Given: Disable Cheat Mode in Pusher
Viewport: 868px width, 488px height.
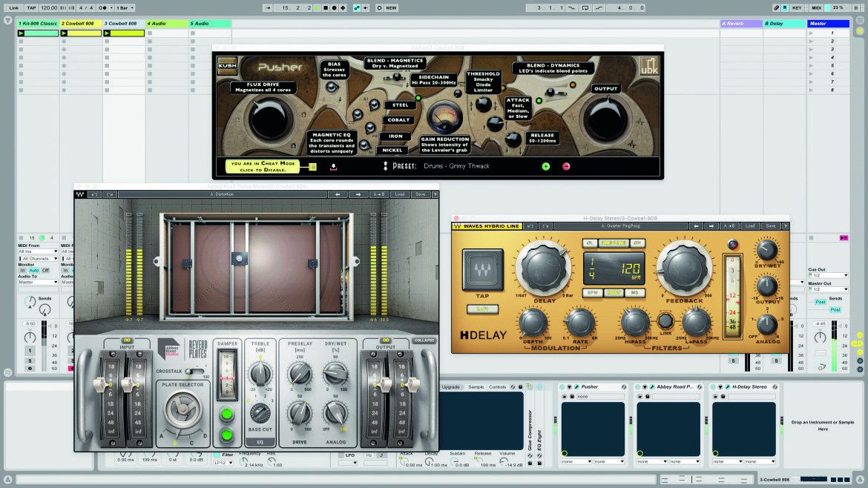Looking at the screenshot, I should [x=263, y=167].
